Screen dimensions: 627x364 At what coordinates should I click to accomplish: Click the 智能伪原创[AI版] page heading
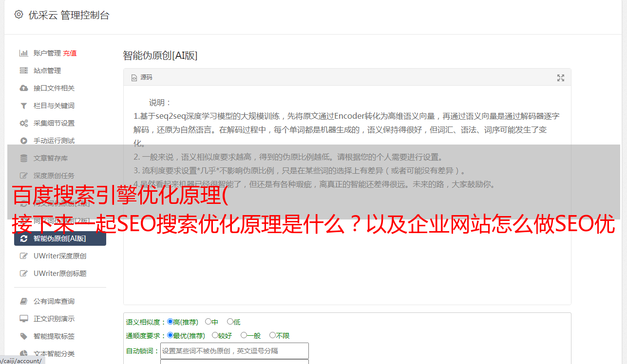coord(160,55)
